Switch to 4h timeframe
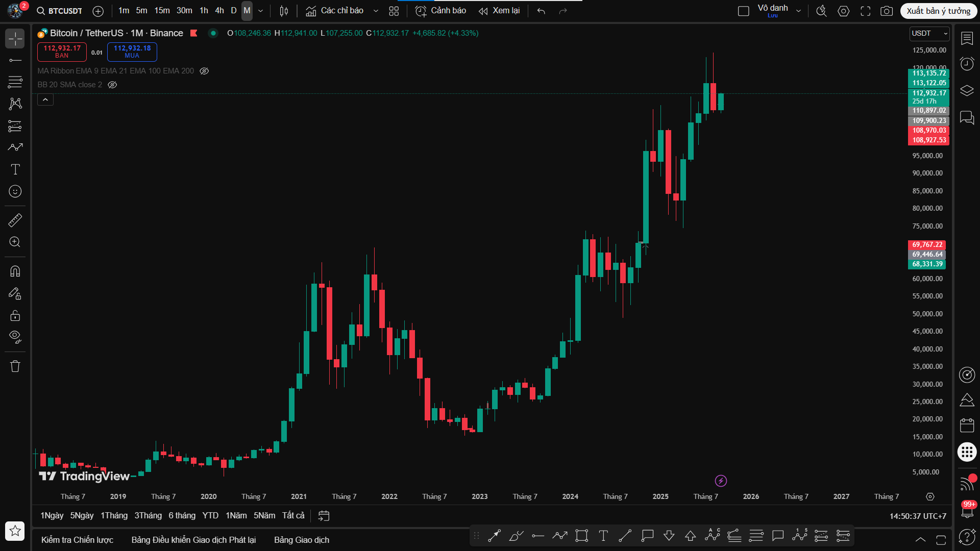 (219, 11)
